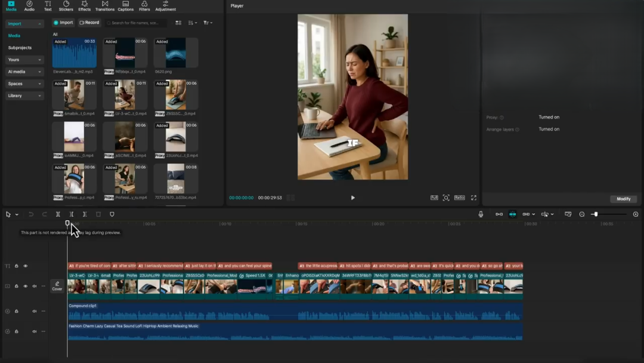Lock the Compound clip1 audio track
The width and height of the screenshot is (644, 363).
pos(17,311)
